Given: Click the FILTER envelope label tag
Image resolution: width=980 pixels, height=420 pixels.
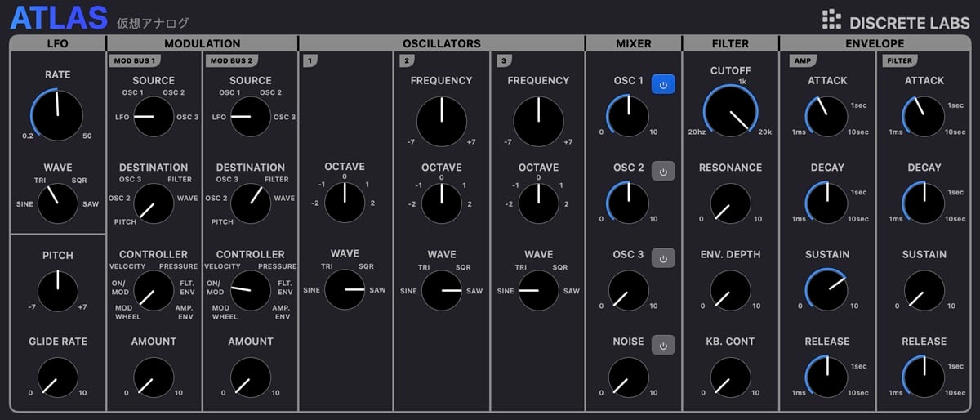Looking at the screenshot, I should point(900,60).
